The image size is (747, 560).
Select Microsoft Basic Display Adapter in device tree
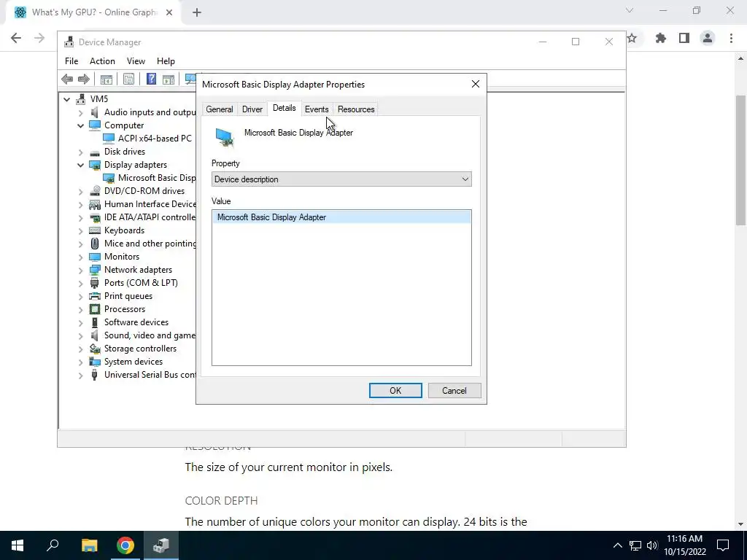pos(157,178)
